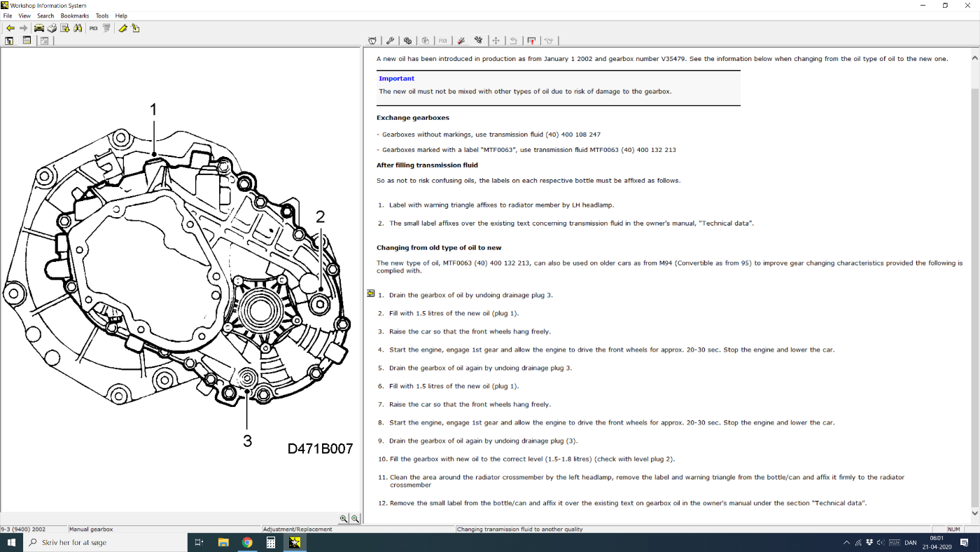Click the grey Forward arrow in toolbar
Screen dimensions: 980x552
(23, 28)
